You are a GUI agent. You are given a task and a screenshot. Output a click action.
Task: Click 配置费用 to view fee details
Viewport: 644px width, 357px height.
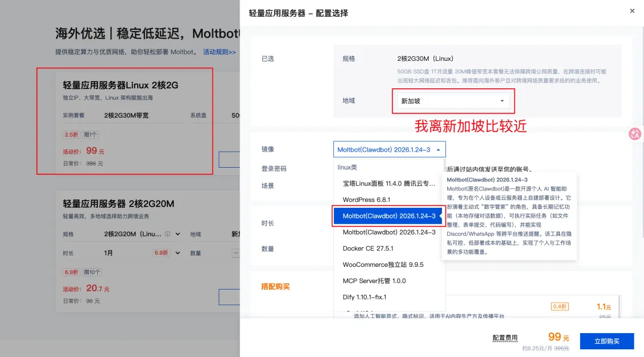point(505,337)
